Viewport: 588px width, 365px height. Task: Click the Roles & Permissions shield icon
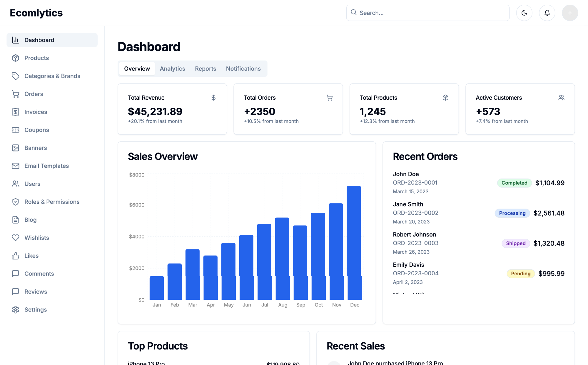(16, 202)
